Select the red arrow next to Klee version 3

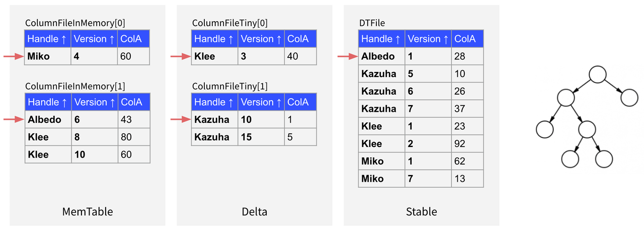[x=181, y=56]
